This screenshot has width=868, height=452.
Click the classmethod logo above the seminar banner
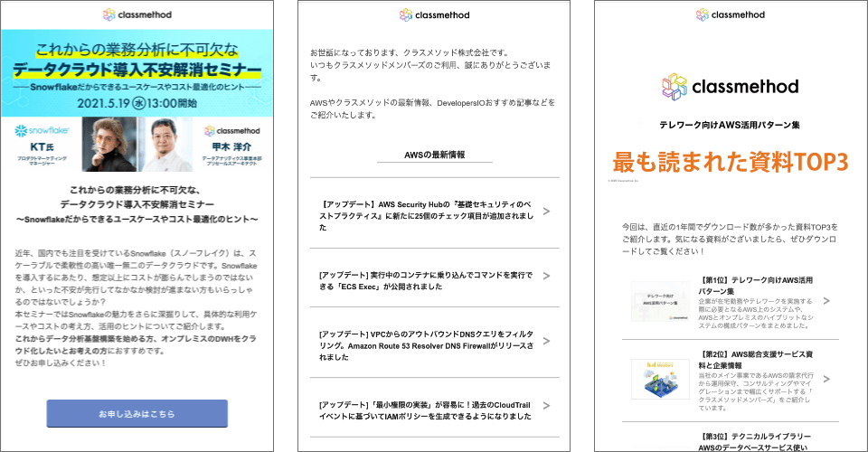tap(137, 14)
